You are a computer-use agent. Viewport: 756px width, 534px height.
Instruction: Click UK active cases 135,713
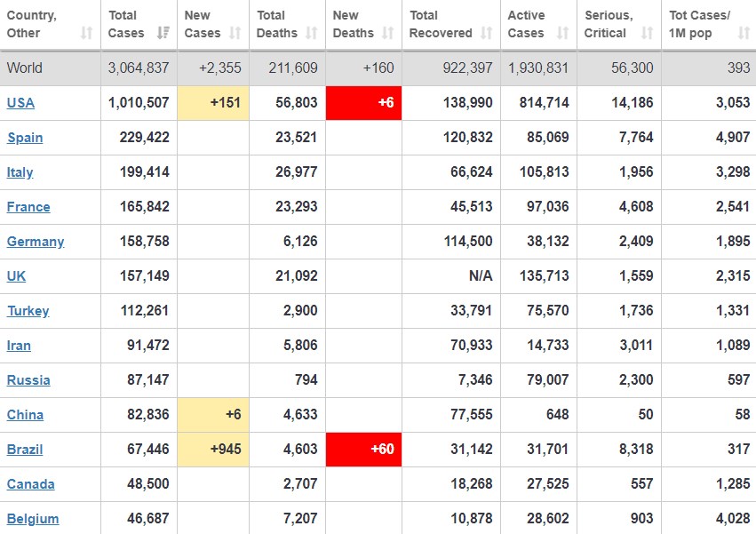(x=545, y=276)
